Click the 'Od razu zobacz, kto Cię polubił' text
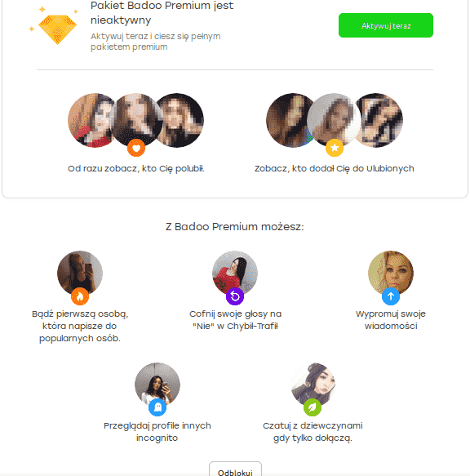470x476 pixels. tap(136, 169)
